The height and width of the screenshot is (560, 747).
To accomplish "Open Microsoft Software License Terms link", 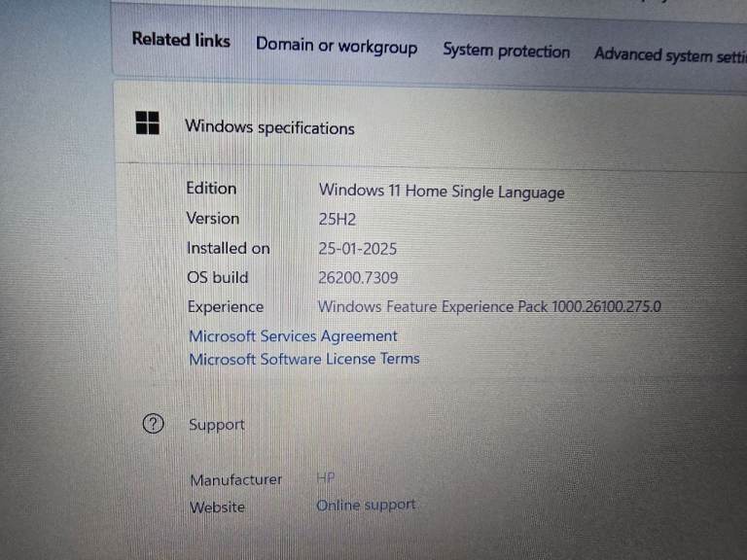I will [x=304, y=359].
